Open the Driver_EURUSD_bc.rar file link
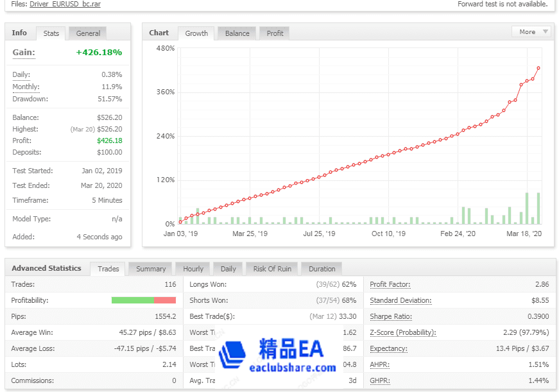 (x=65, y=4)
